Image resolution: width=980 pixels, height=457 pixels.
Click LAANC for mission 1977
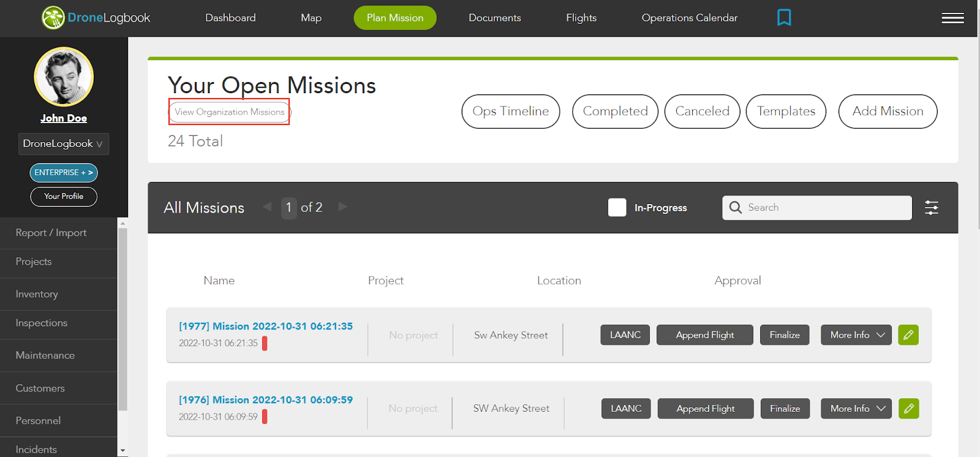pyautogui.click(x=625, y=335)
